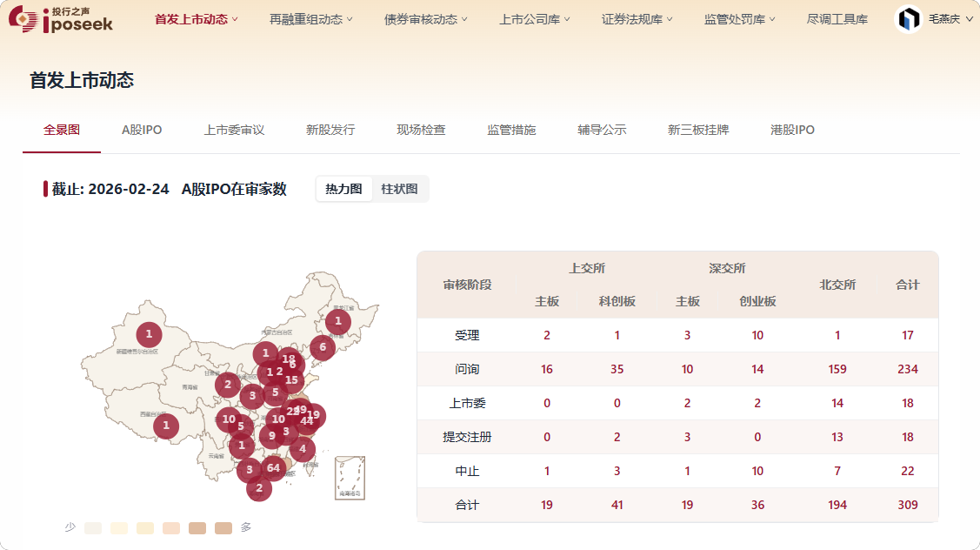980x550 pixels.
Task: Open the 毛燕庆 user account menu
Action: point(950,19)
